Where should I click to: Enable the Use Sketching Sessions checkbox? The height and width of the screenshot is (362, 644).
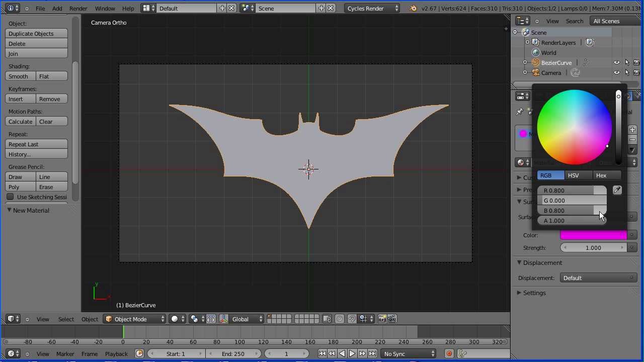coord(11,197)
